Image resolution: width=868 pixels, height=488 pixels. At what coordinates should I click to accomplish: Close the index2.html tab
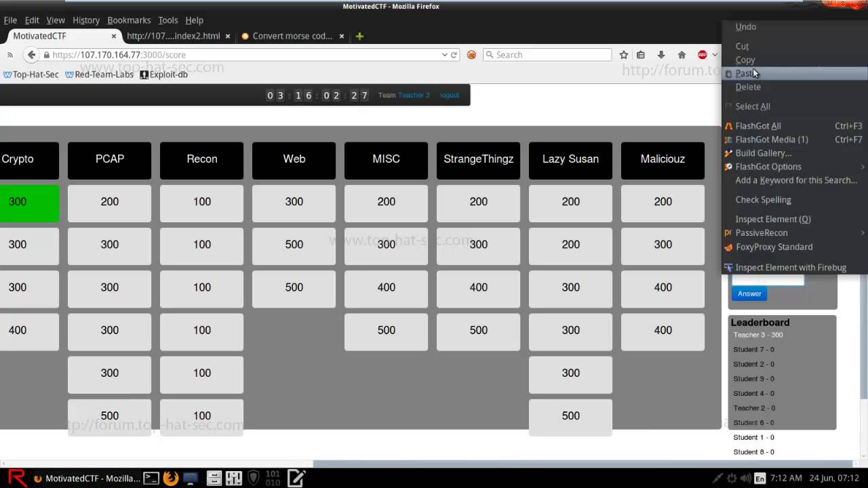[x=228, y=36]
